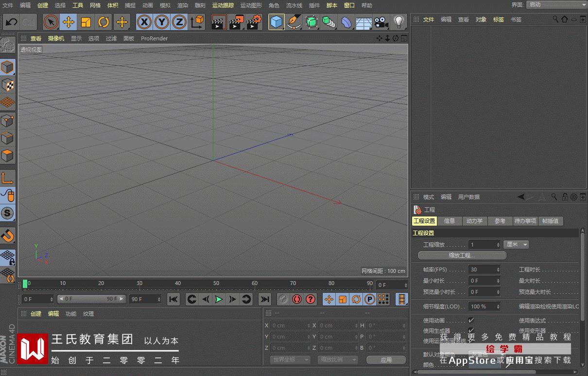Select the Move tool in top toolbar

pos(69,22)
